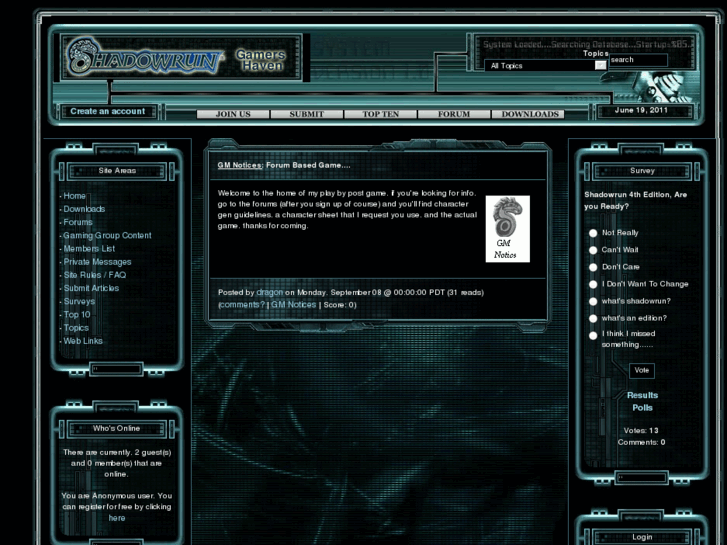Click the Who's Online block title

point(116,429)
